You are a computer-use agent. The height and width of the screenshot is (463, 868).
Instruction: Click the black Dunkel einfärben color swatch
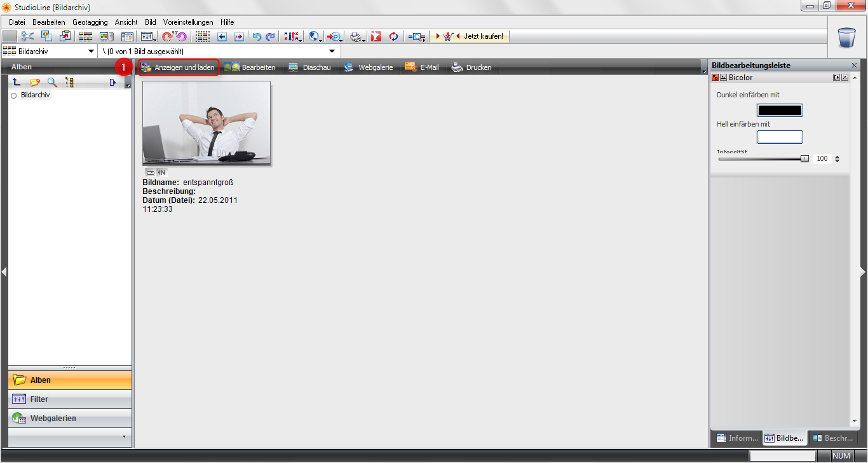tap(780, 110)
